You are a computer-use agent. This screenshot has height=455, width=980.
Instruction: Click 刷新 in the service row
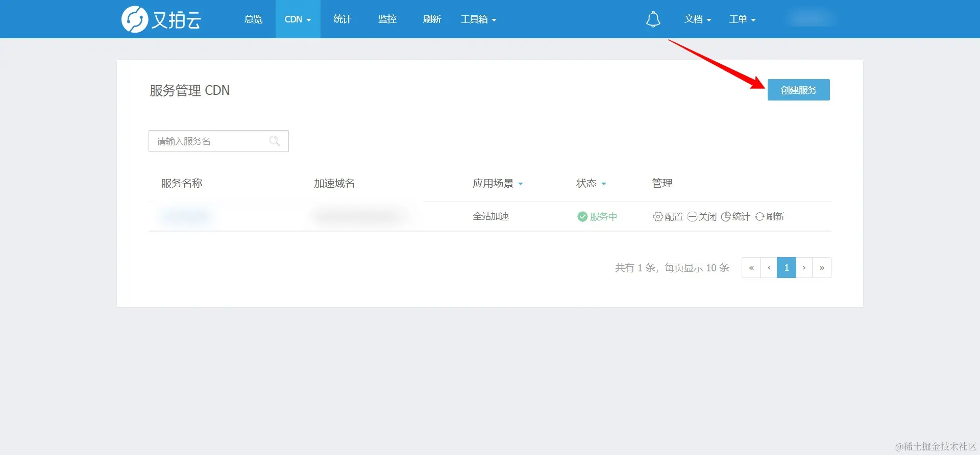click(x=770, y=217)
